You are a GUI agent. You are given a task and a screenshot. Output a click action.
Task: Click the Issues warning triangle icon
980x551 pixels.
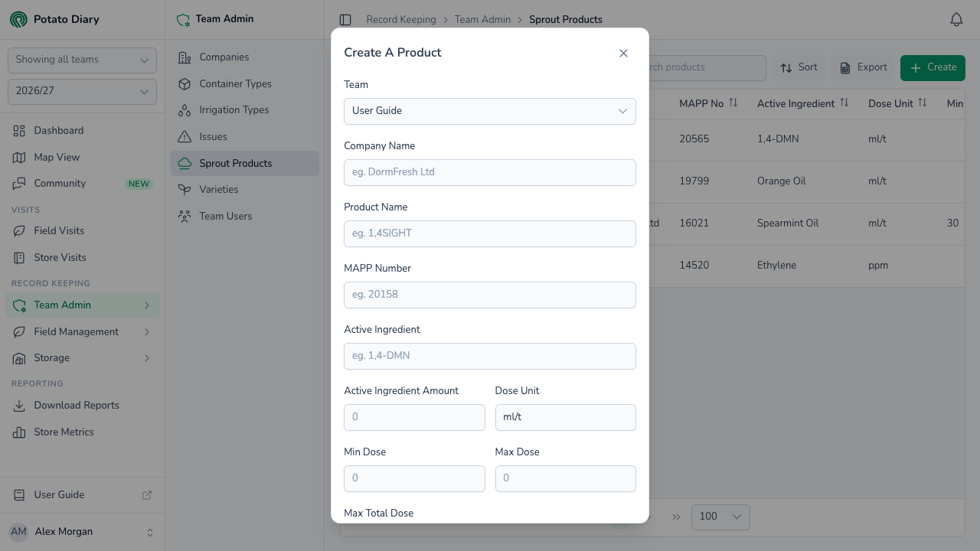click(185, 137)
